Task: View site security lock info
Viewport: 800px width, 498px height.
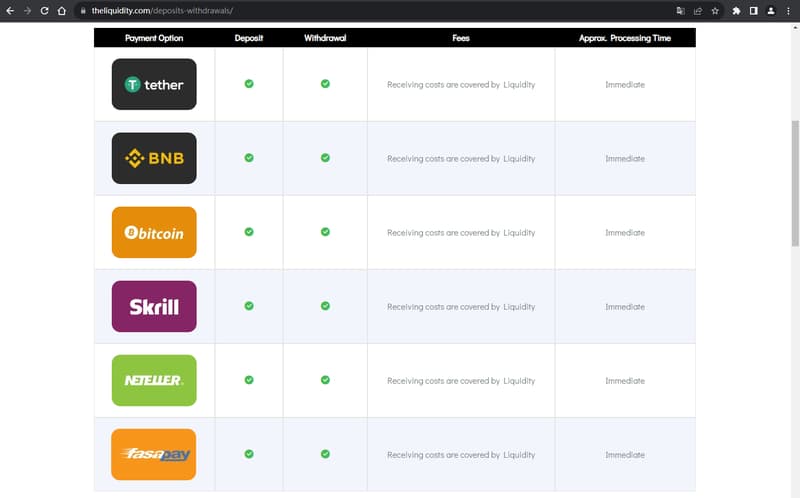Action: (83, 11)
